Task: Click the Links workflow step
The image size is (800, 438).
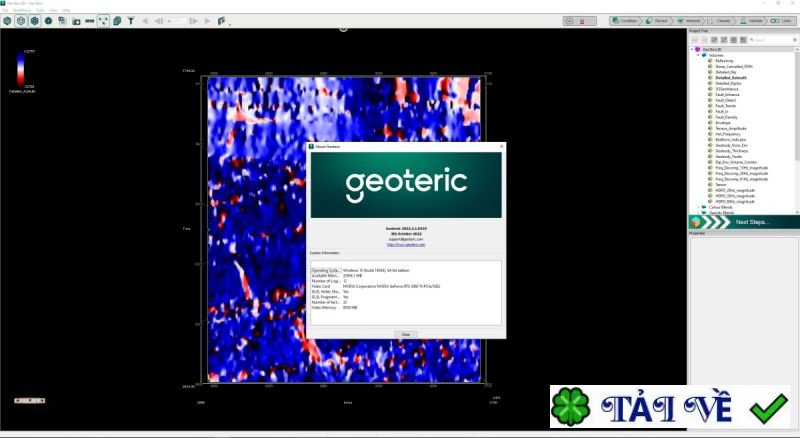Action: pyautogui.click(x=782, y=21)
